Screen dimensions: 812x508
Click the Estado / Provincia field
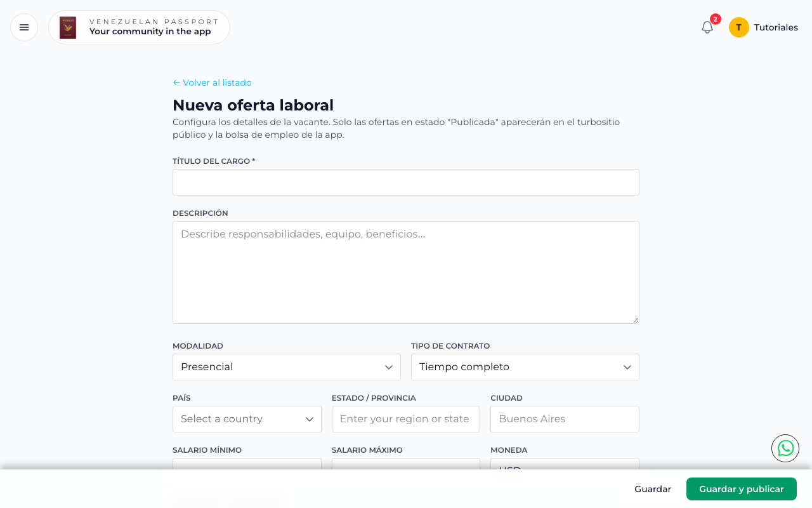click(x=406, y=419)
